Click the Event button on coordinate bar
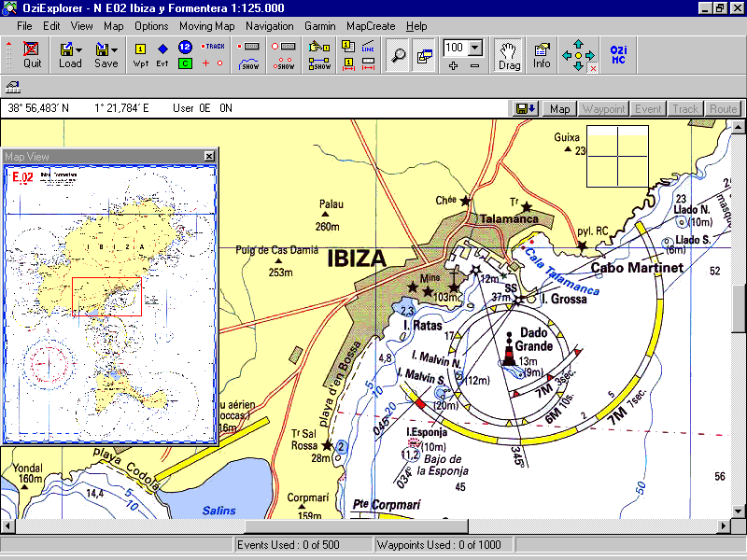 [648, 108]
